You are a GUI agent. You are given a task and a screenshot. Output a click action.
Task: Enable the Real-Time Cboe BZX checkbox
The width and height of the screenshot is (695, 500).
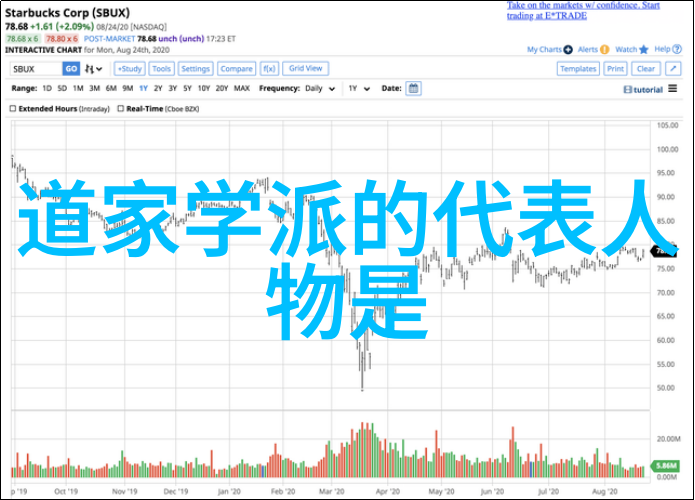121,108
